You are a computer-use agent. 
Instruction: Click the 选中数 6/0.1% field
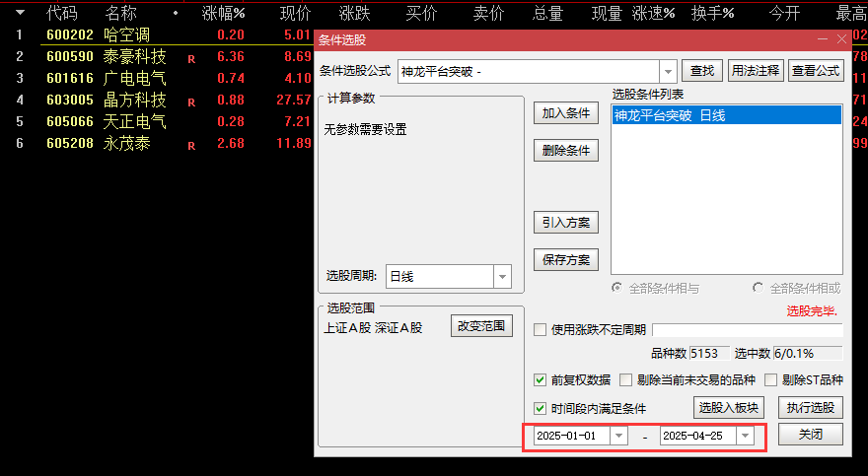(x=808, y=353)
